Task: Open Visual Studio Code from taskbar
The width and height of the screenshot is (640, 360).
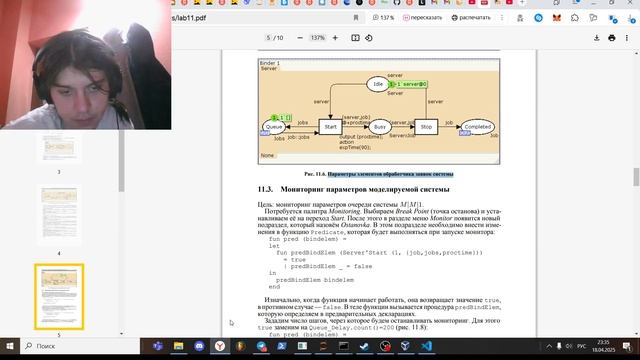Action: [427, 346]
